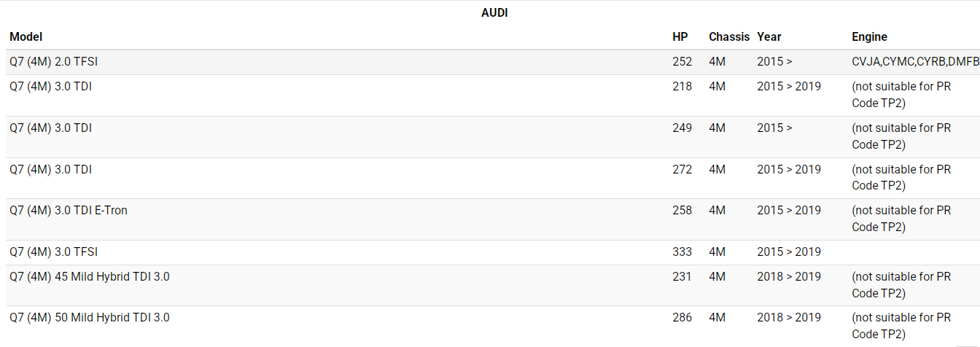
Task: Select the Q7 (4M) 3.0 TDI E-Tron model
Action: pos(69,210)
